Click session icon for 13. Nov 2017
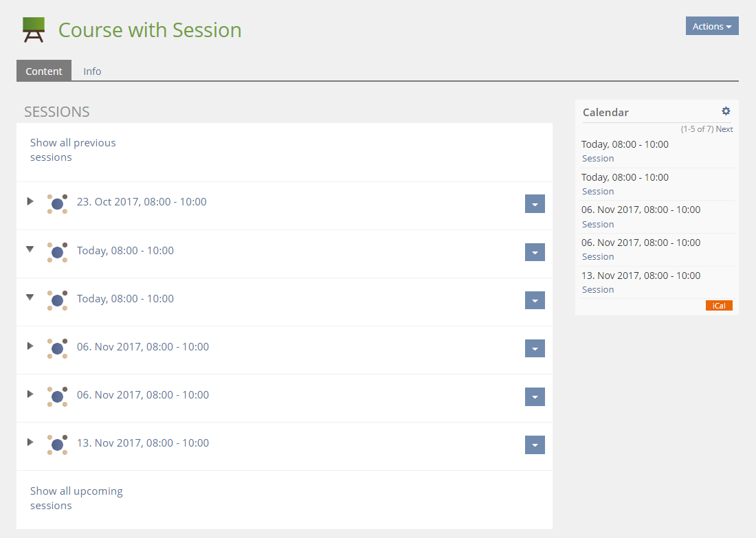The image size is (756, 538). click(x=58, y=445)
